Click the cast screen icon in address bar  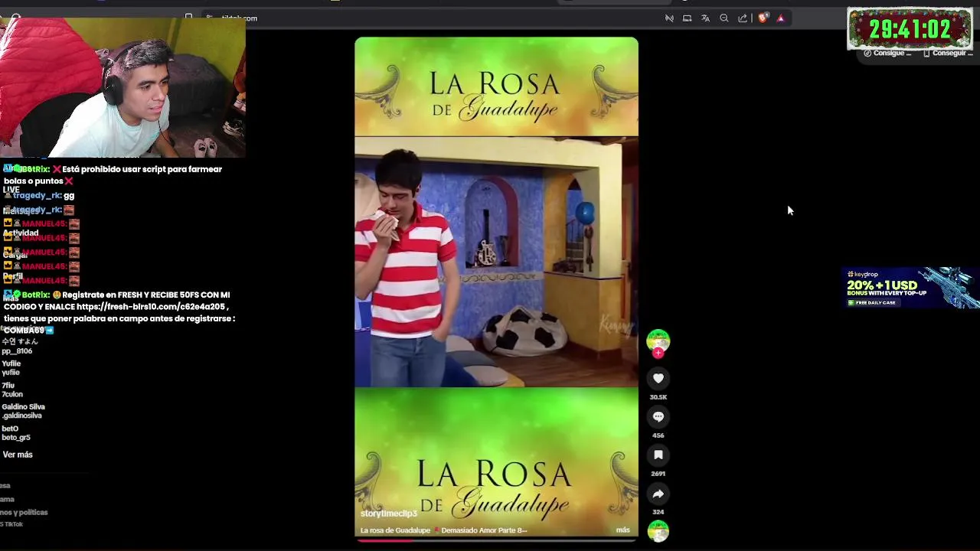click(687, 18)
